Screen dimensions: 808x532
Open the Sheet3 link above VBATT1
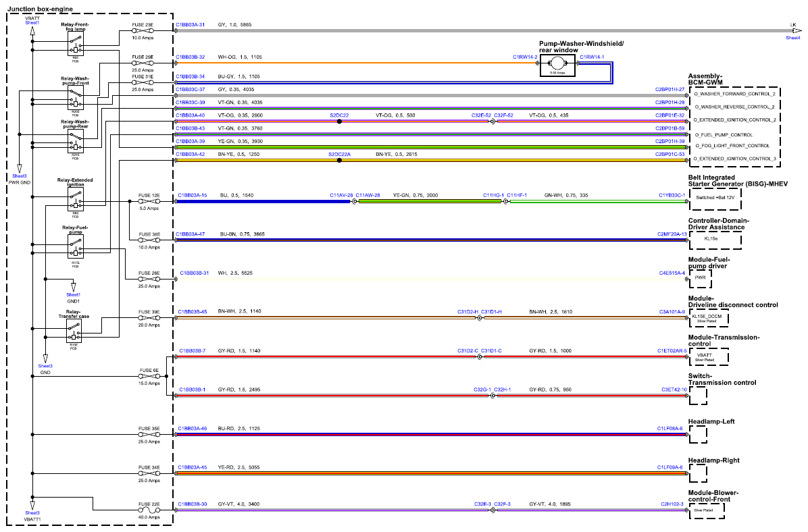pyautogui.click(x=32, y=513)
